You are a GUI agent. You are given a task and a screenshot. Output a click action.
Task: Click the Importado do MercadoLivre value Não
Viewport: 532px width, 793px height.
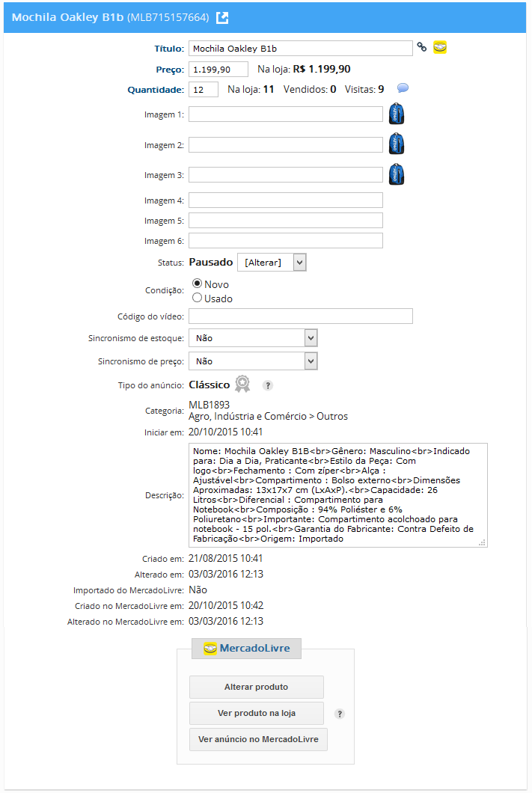tap(198, 590)
